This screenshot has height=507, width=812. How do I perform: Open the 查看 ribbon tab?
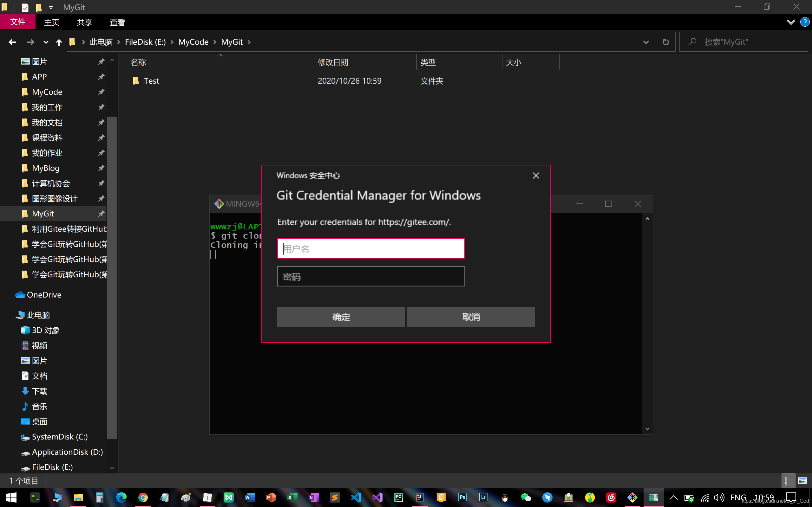pos(117,22)
